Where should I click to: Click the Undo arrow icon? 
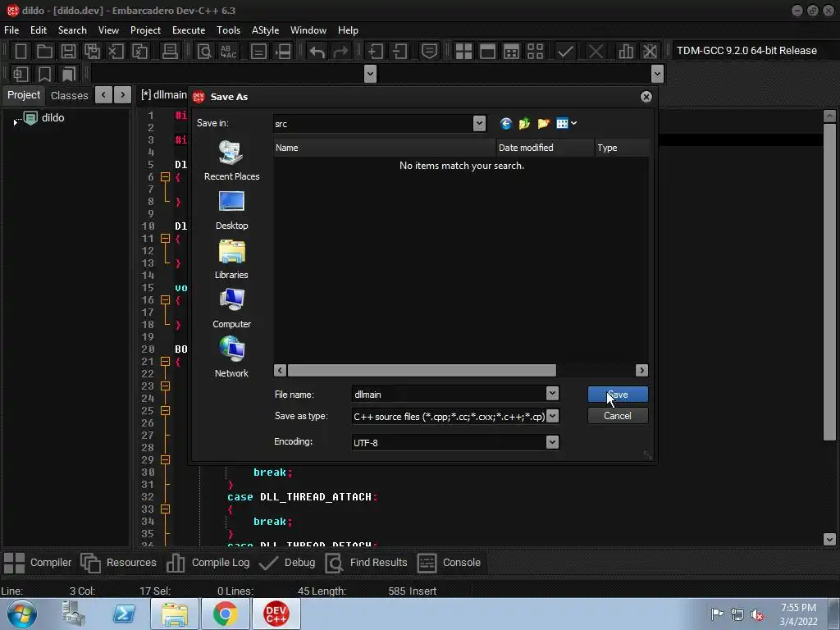point(317,52)
